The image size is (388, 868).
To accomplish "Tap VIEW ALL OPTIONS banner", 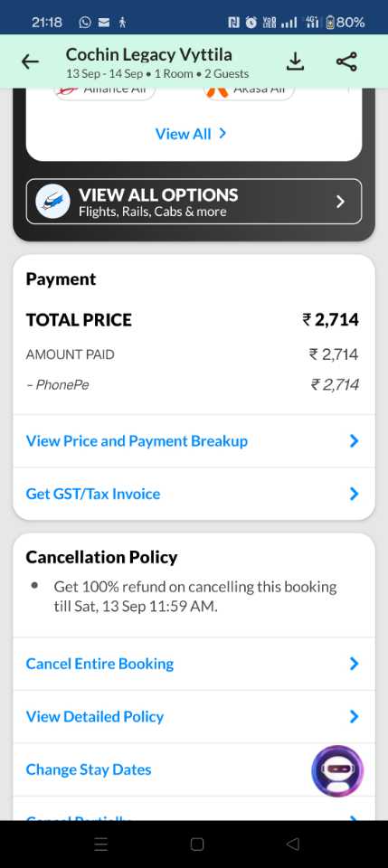I will coord(194,202).
